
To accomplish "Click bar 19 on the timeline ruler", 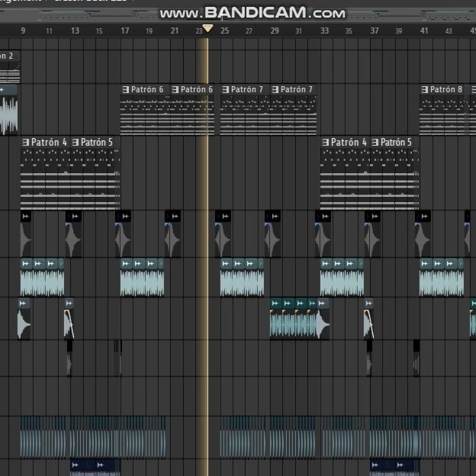I will 149,31.
